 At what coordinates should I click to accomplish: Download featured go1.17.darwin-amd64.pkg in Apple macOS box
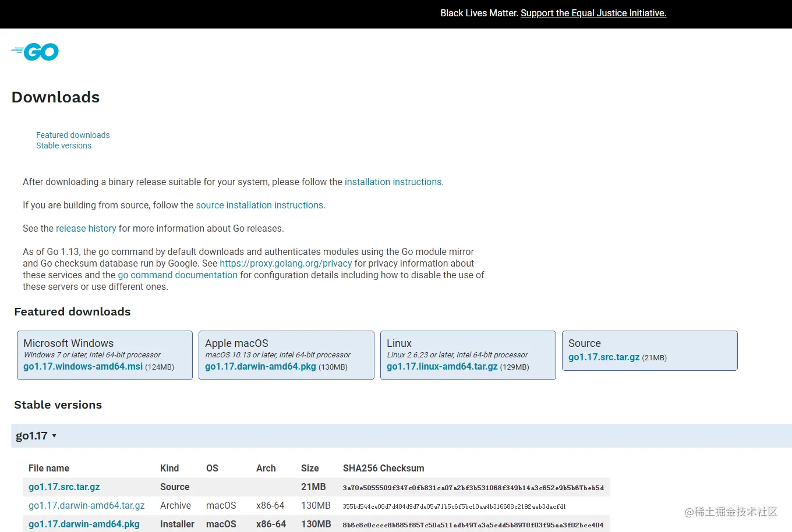point(260,367)
